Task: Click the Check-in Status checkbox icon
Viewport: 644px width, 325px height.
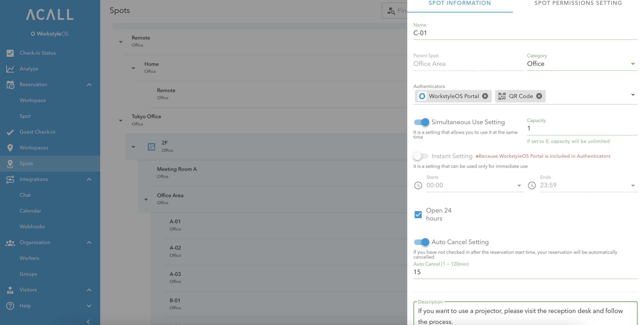Action: 10,53
